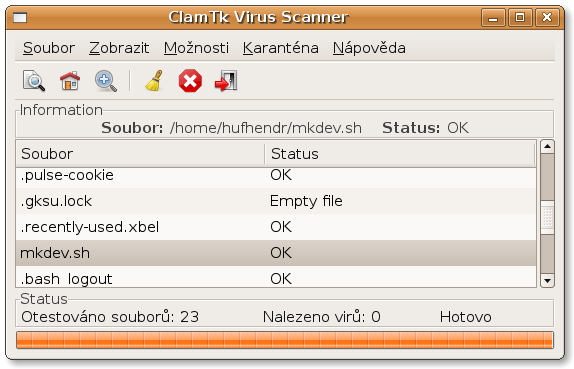Clear output with the broom icon
574x369 pixels.
154,81
